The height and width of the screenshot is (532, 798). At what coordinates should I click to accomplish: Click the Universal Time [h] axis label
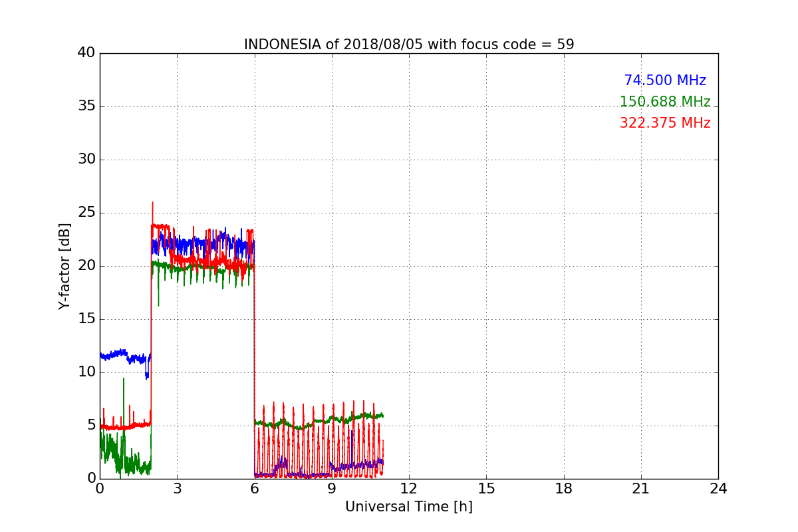coord(409,507)
